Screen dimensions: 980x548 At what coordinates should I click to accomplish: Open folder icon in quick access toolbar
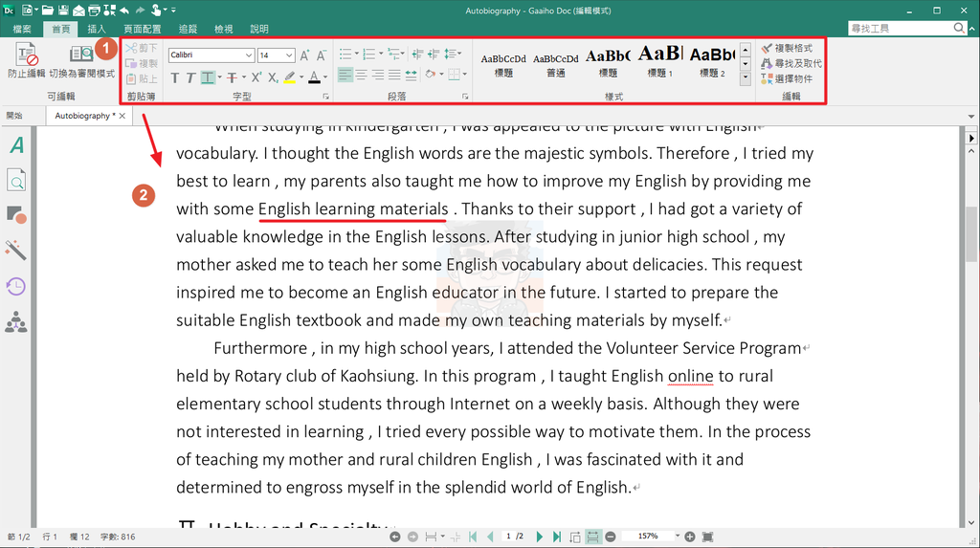pos(48,10)
